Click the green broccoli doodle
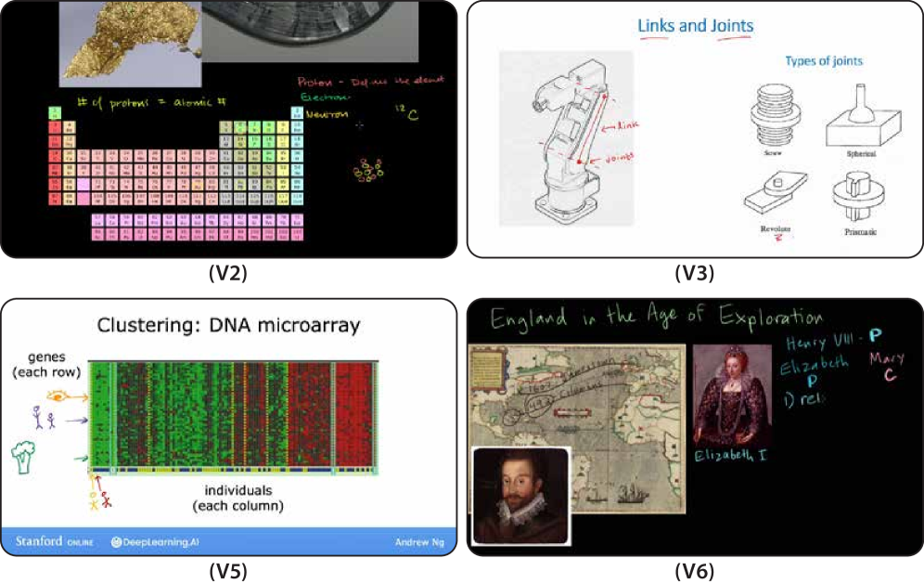The height and width of the screenshot is (584, 924). [x=23, y=456]
